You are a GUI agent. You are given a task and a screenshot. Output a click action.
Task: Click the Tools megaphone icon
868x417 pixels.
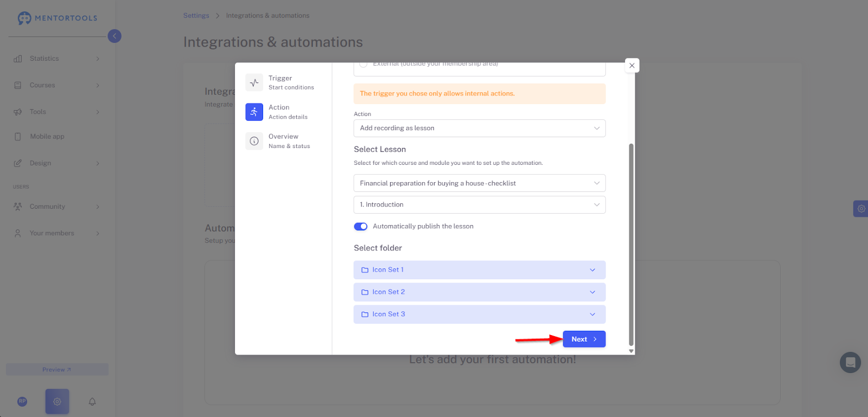tap(18, 112)
